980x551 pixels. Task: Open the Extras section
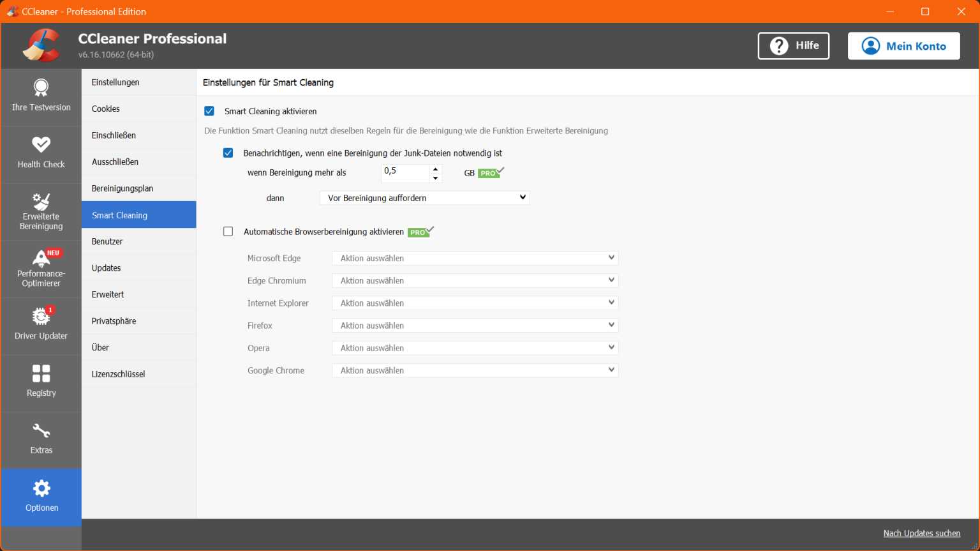(41, 439)
